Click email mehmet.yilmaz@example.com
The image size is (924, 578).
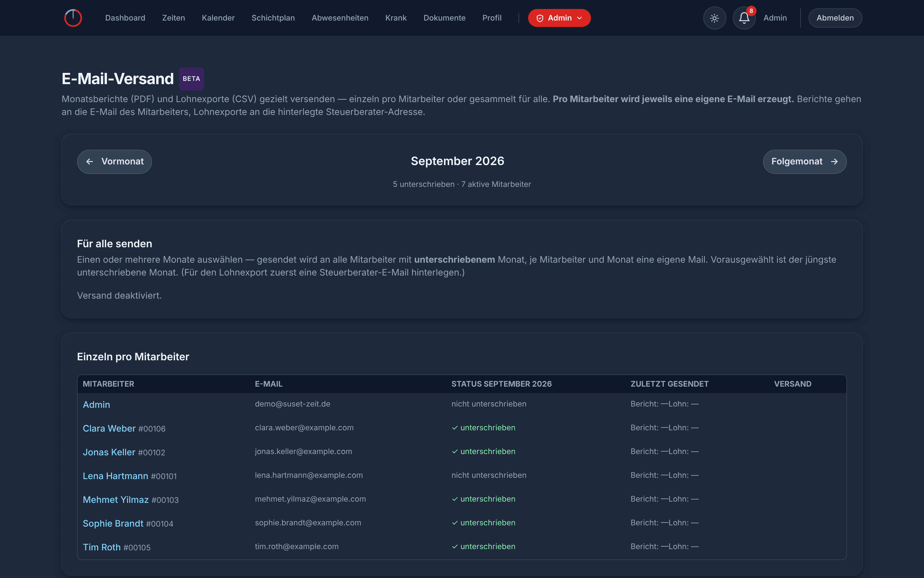311,498
